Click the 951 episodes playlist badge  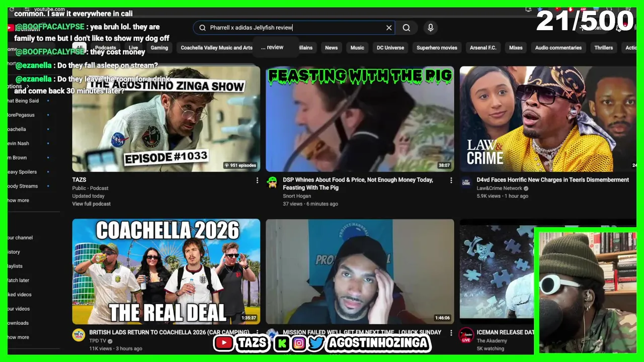(x=240, y=165)
